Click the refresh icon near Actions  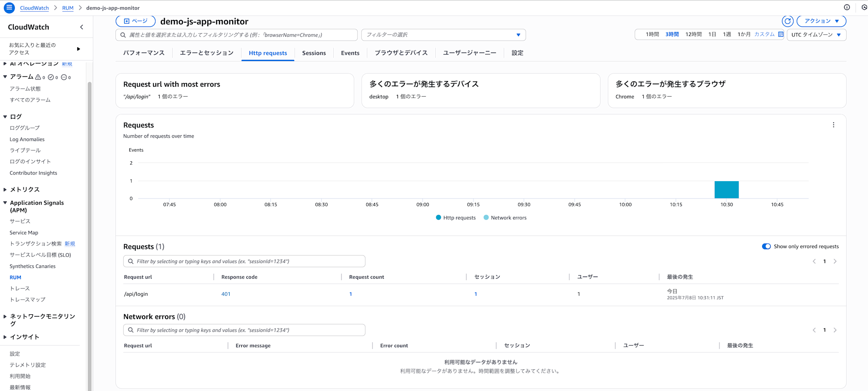click(788, 21)
